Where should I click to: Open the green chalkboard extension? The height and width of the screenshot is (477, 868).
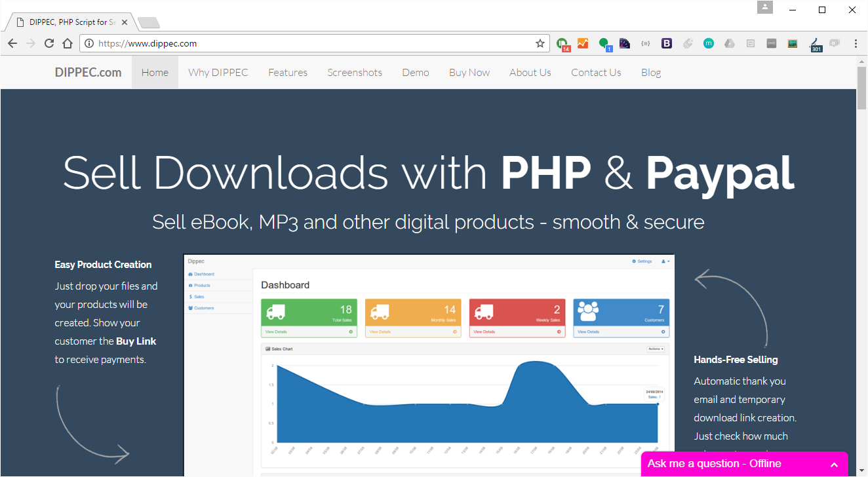[793, 43]
